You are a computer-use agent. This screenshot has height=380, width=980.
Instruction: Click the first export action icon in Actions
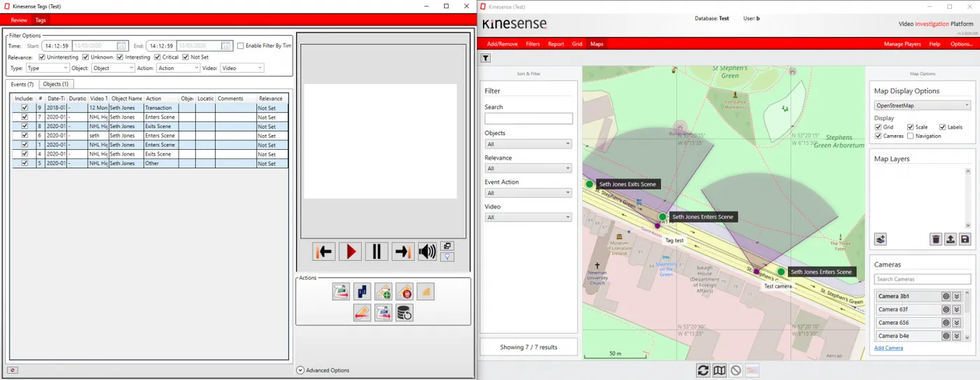click(341, 291)
